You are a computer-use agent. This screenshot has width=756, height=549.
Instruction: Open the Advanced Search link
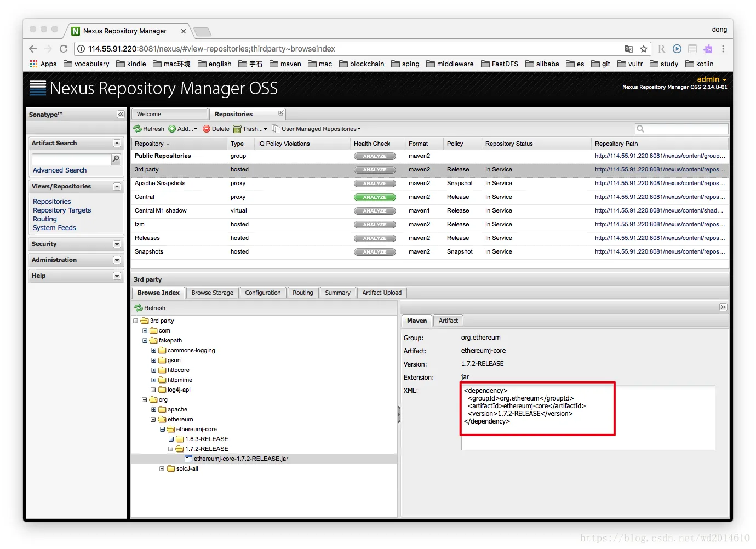[60, 170]
